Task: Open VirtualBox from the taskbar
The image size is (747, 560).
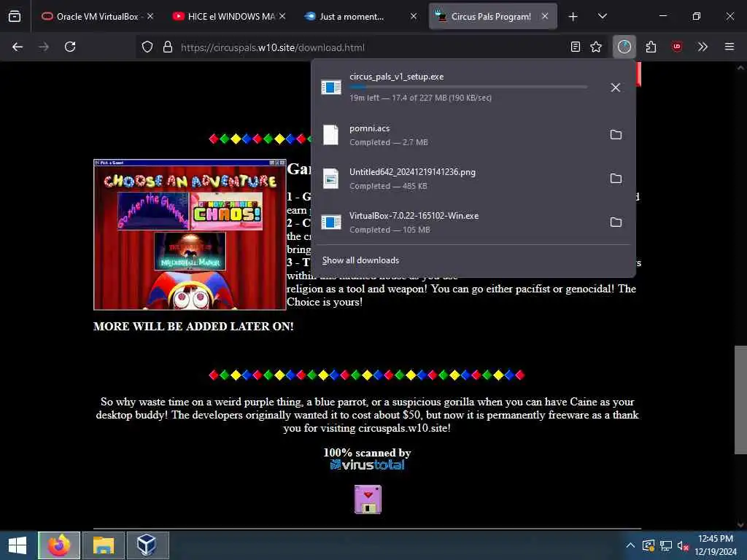Action: [x=147, y=545]
